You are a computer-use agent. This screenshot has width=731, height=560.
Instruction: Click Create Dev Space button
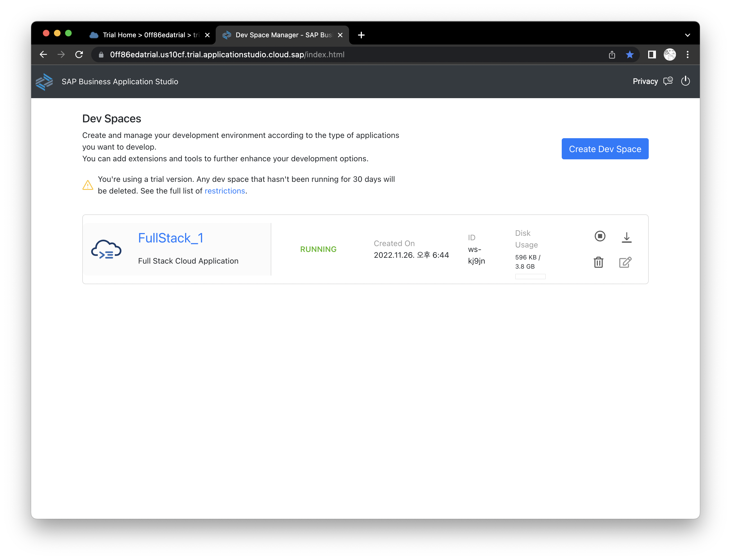[605, 149]
